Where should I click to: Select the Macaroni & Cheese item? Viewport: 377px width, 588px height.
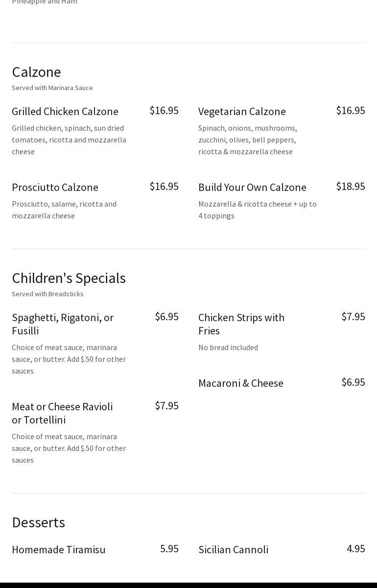(x=241, y=383)
